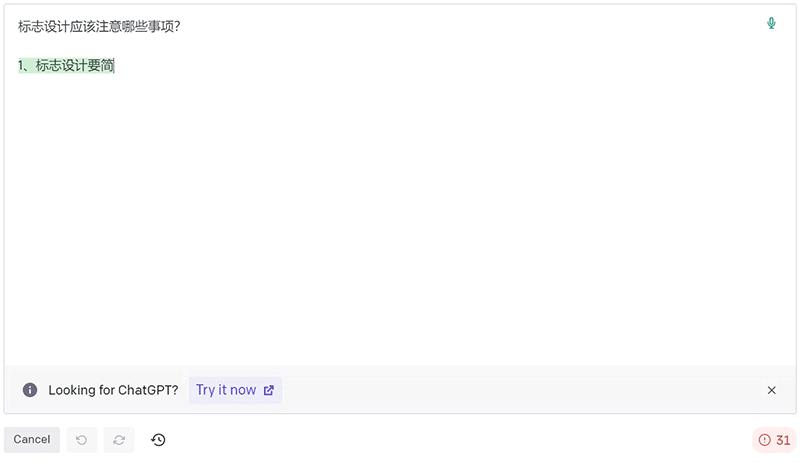800x462 pixels.
Task: Click the info icon in the banner
Action: click(x=30, y=390)
